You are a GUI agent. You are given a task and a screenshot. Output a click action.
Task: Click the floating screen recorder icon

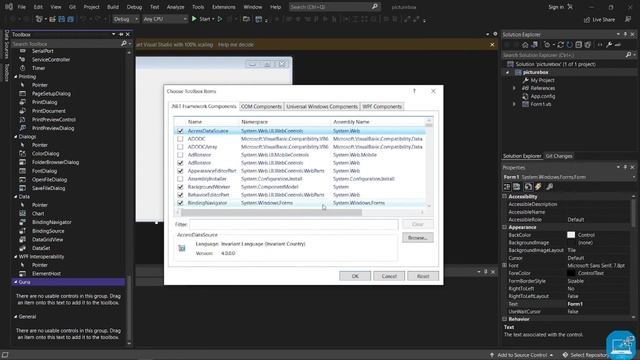(x=621, y=345)
